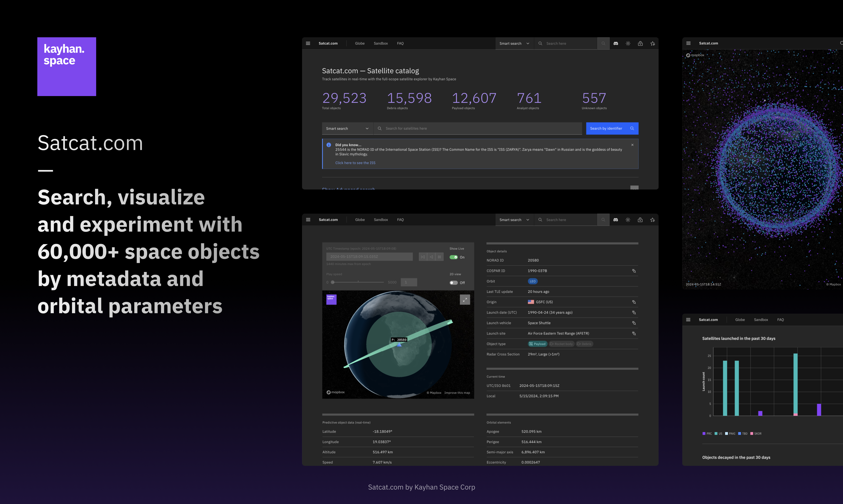
Task: Open favorites star-list icon in catalog window header
Action: click(653, 43)
